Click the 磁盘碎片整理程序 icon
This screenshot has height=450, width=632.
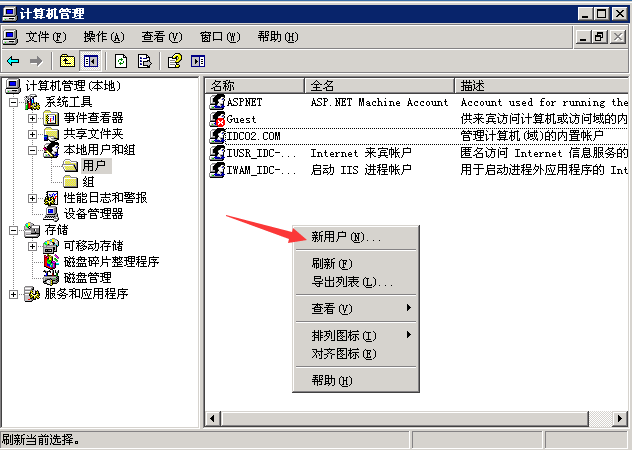pos(51,262)
